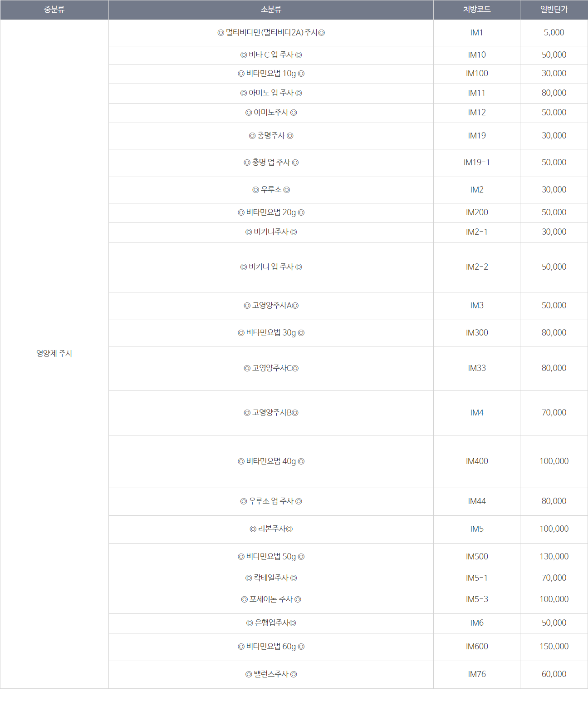Image resolution: width=588 pixels, height=702 pixels.
Task: Click prescription code IM400
Action: (477, 461)
